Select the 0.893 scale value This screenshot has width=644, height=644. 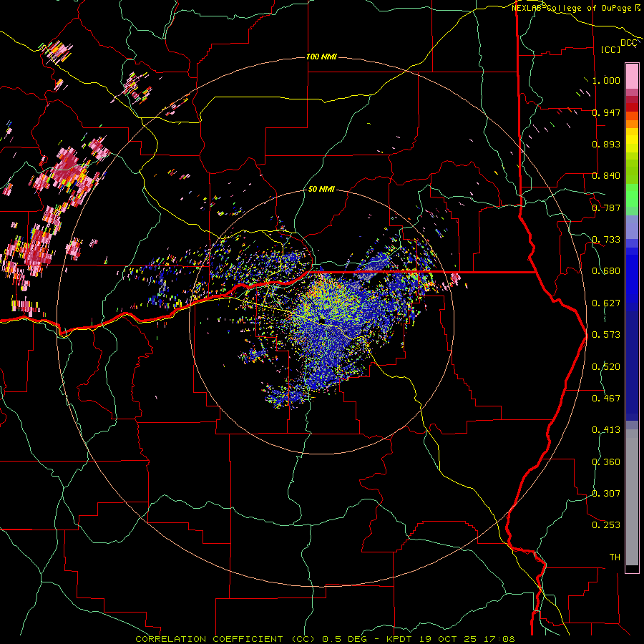(606, 144)
